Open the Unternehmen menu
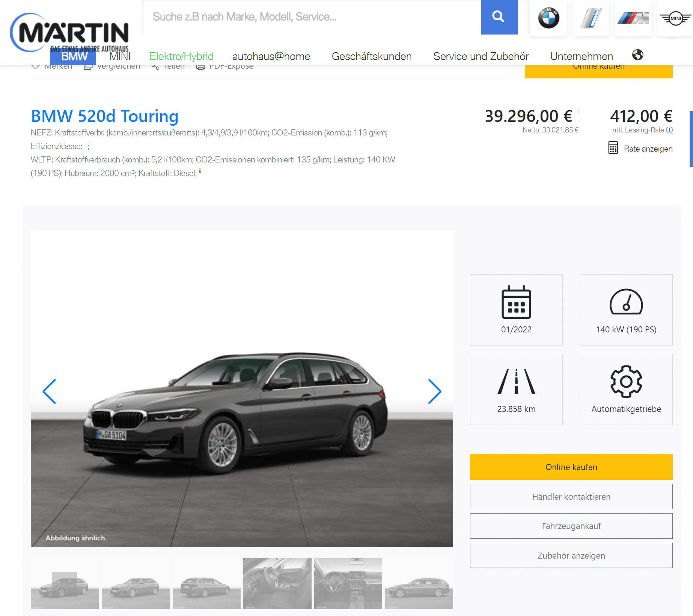 pos(582,56)
